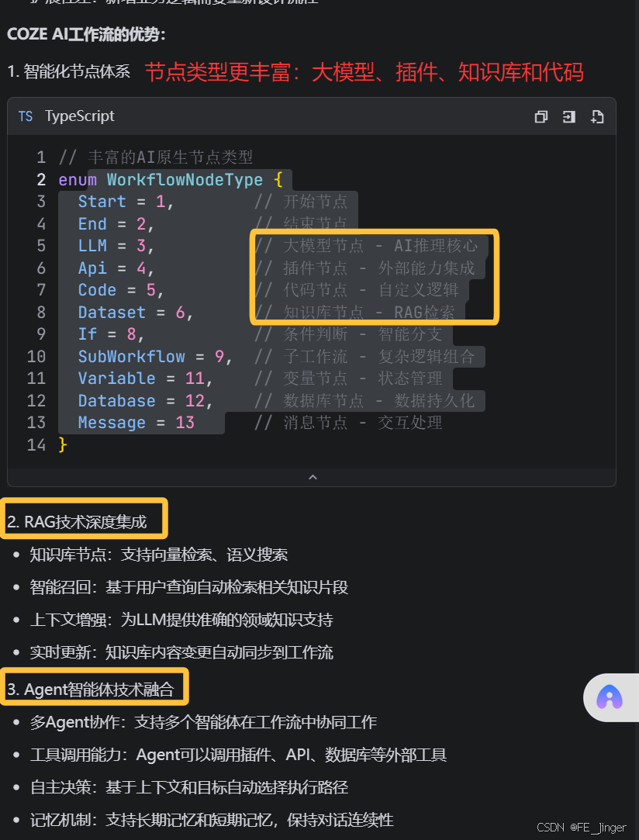Click bullet '工具调用能力' about external tools

point(238,755)
